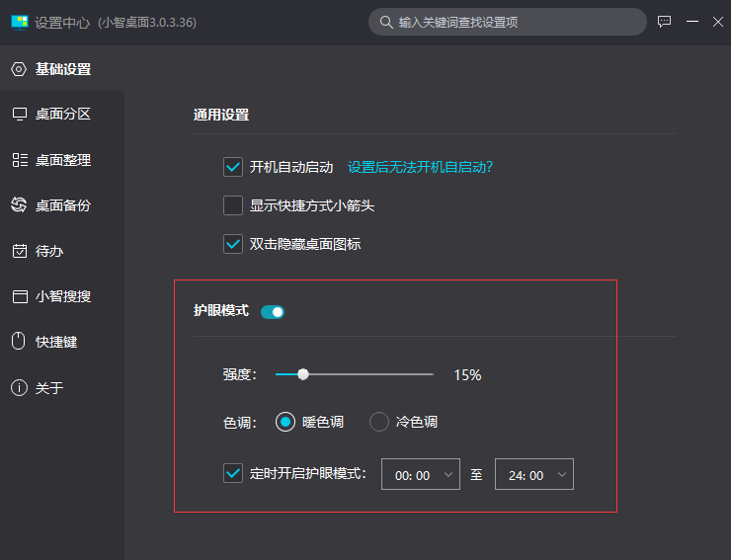Open 设置后无法开机自启动? help link
This screenshot has width=731, height=560.
pos(420,167)
